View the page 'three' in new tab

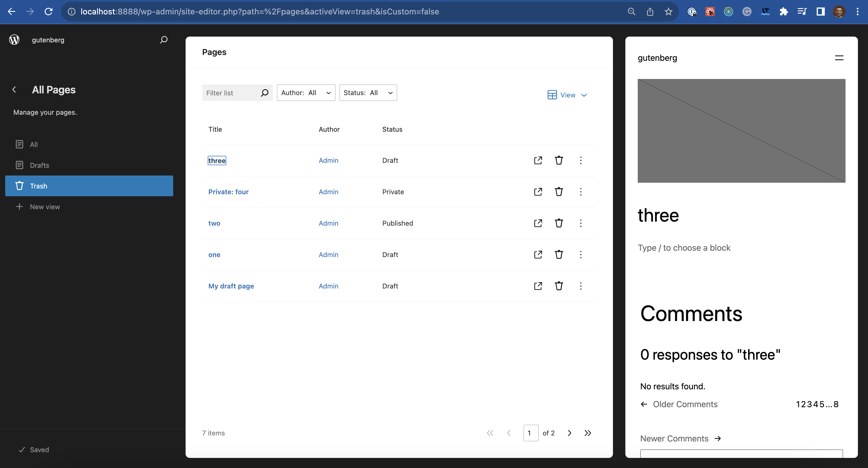pyautogui.click(x=538, y=161)
